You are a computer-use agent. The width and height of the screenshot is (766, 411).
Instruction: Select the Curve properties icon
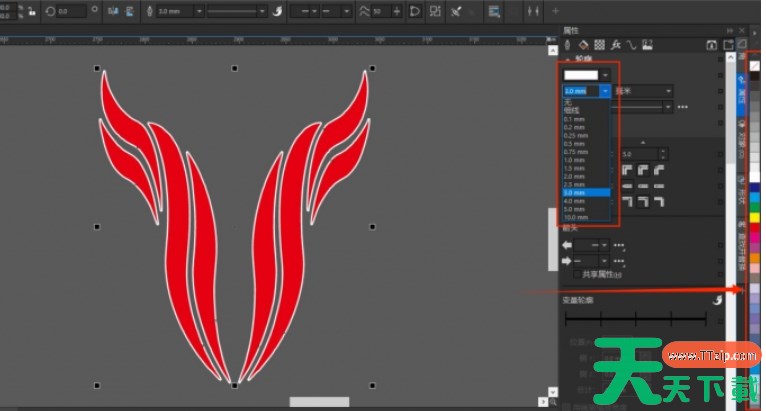[x=632, y=45]
